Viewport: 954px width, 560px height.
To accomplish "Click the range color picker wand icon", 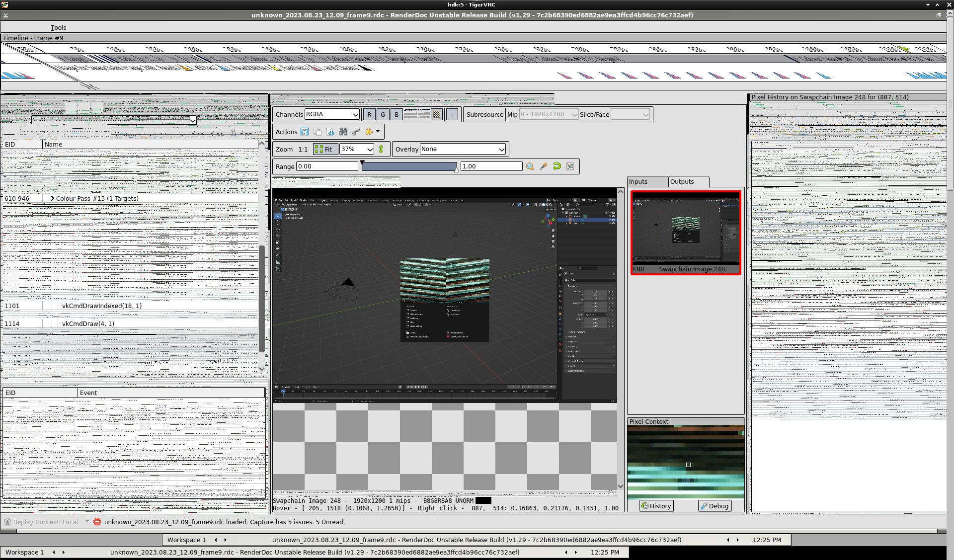I will tap(543, 166).
